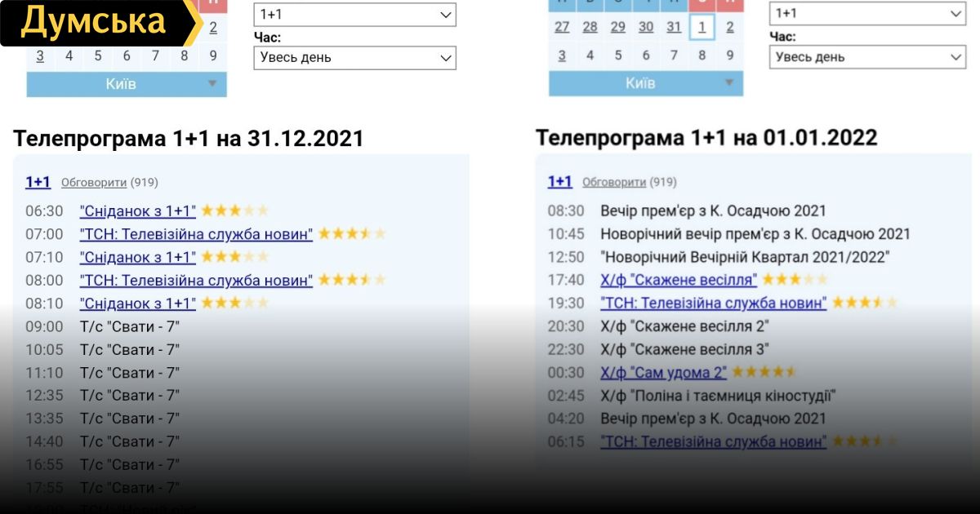
Task: Open the Х/ф Сам удома 2 link
Action: [x=663, y=373]
